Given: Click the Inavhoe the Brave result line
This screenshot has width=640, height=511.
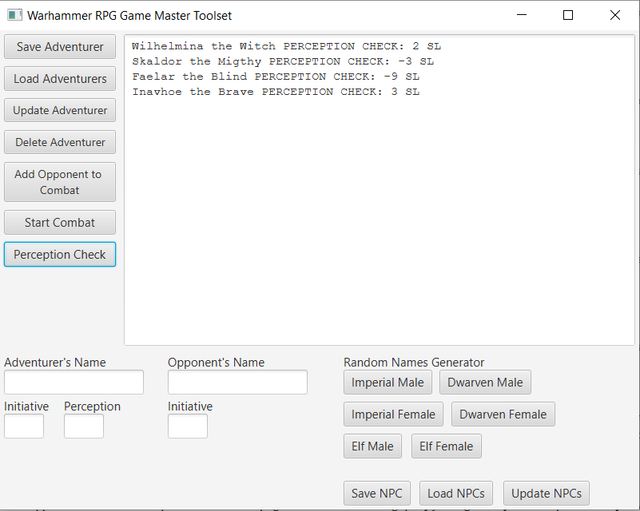Looking at the screenshot, I should [276, 92].
